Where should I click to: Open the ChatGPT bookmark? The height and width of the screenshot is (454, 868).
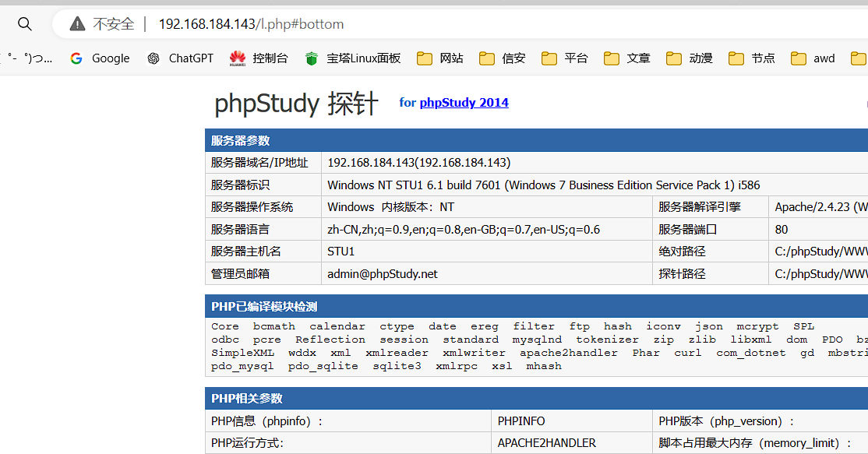[181, 58]
